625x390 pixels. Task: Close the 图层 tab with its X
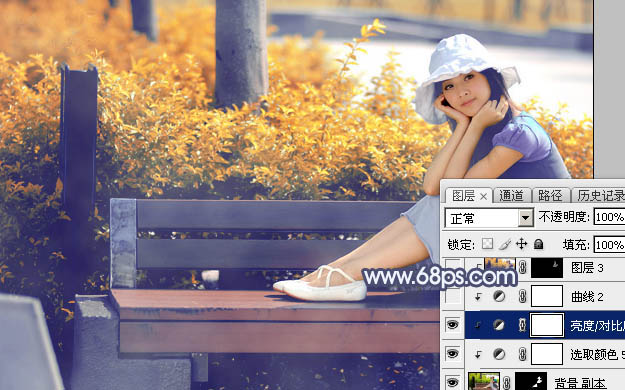click(483, 196)
